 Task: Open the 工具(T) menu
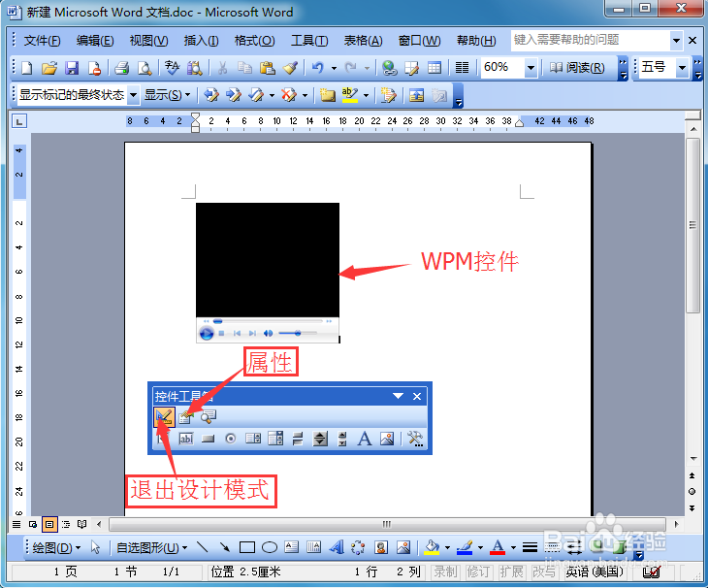coord(309,41)
